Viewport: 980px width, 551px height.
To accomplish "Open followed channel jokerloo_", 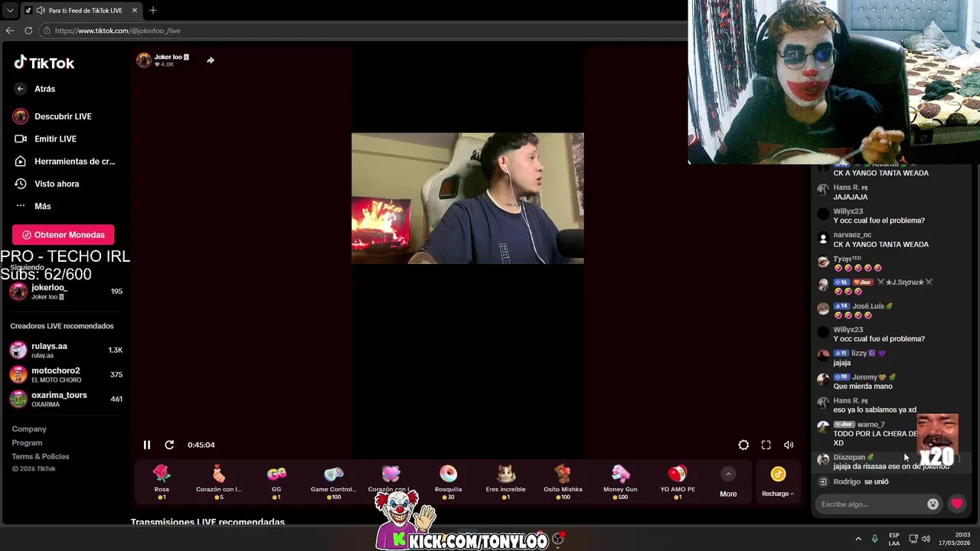I will pyautogui.click(x=66, y=292).
